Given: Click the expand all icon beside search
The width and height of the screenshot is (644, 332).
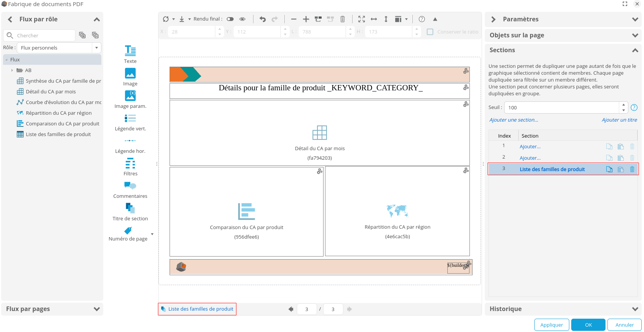Looking at the screenshot, I should point(82,35).
